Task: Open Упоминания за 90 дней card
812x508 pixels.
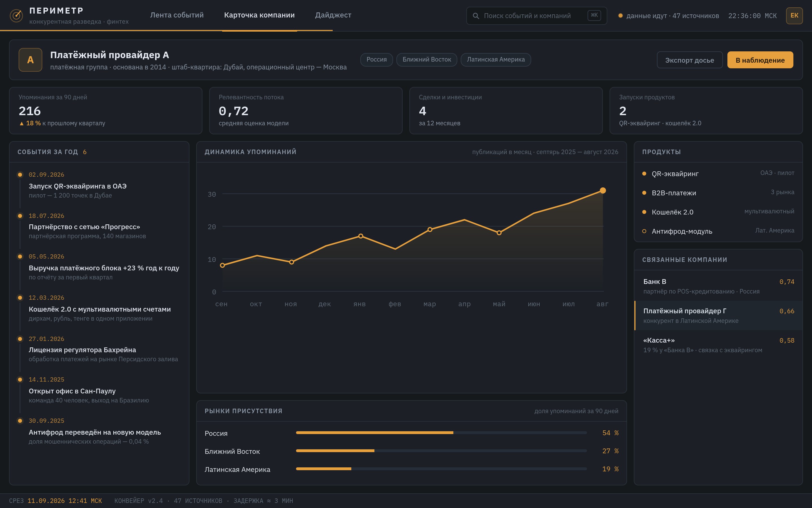Action: [x=106, y=111]
